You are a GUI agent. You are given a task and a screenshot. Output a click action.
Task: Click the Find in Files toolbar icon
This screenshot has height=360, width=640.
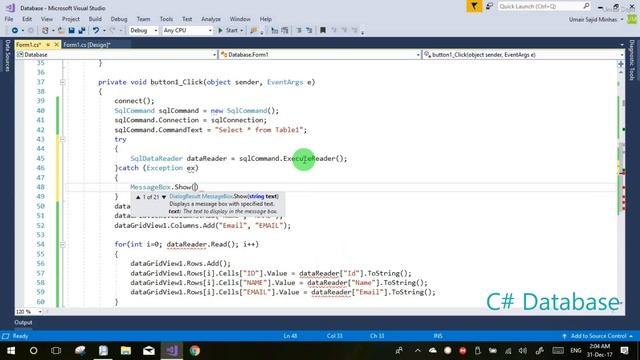coord(254,30)
